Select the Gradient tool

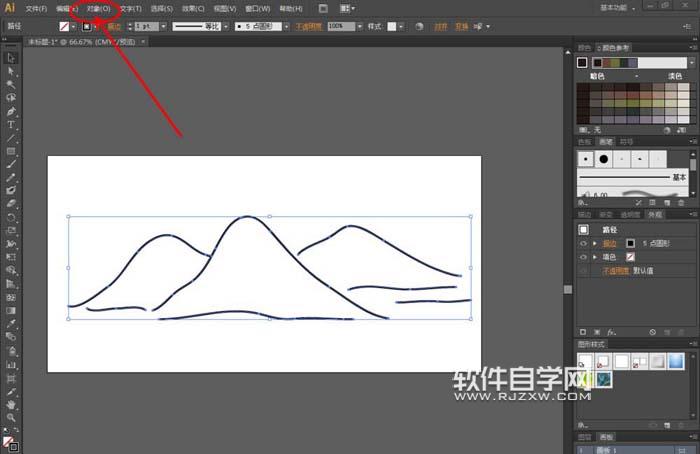pos(11,310)
